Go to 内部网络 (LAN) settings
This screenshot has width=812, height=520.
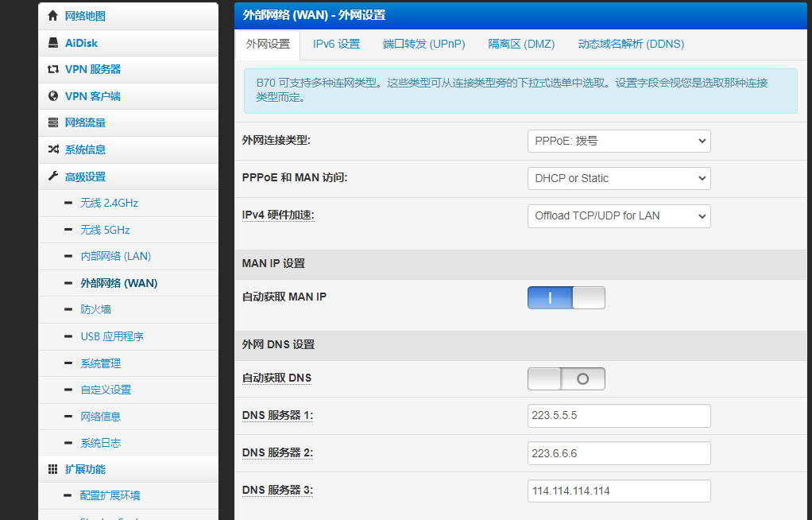tap(115, 256)
